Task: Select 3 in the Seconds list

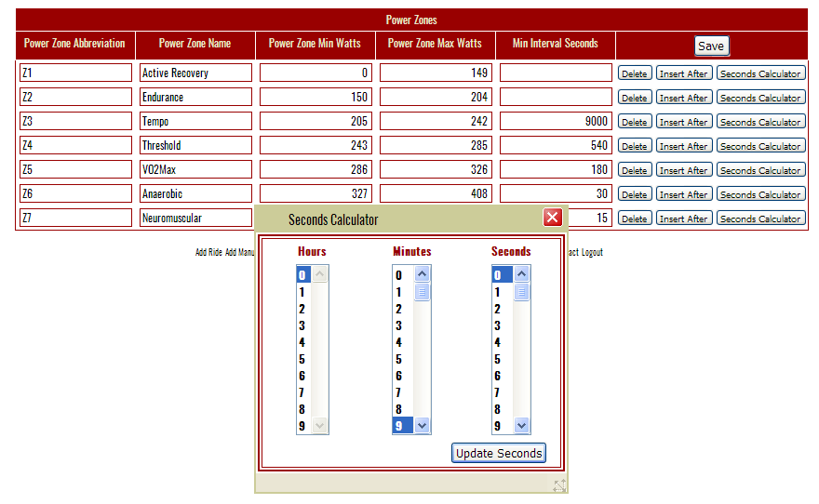Action: [498, 325]
